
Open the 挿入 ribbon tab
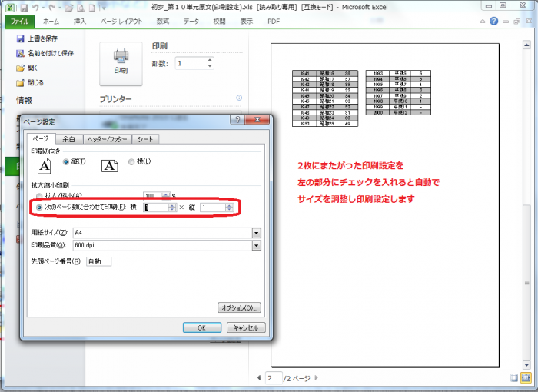(x=80, y=22)
